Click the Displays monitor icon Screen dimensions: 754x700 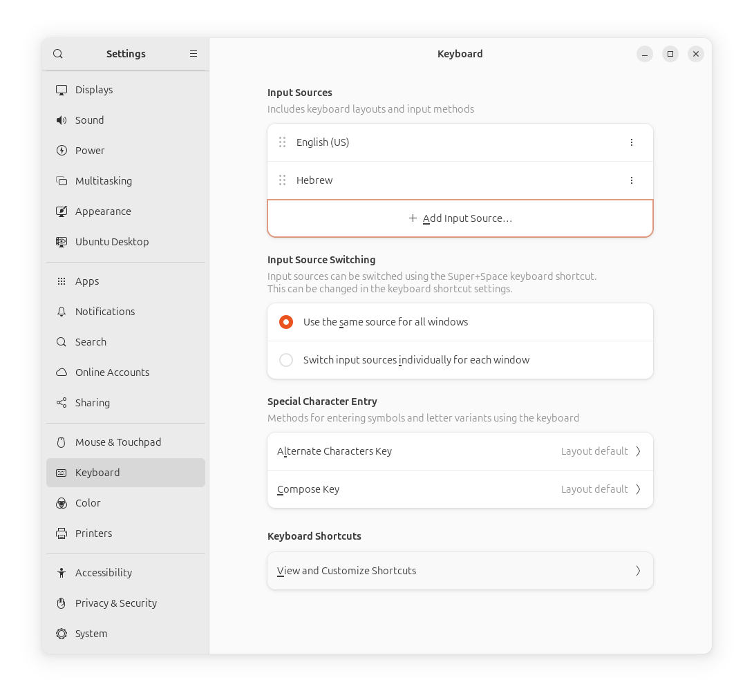(62, 90)
